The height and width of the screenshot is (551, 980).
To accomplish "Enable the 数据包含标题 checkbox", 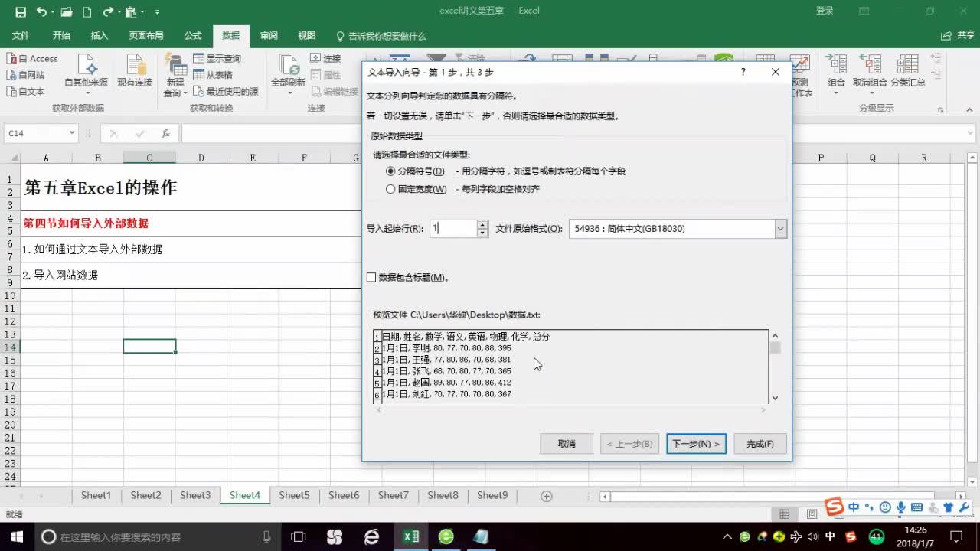I will coord(371,277).
